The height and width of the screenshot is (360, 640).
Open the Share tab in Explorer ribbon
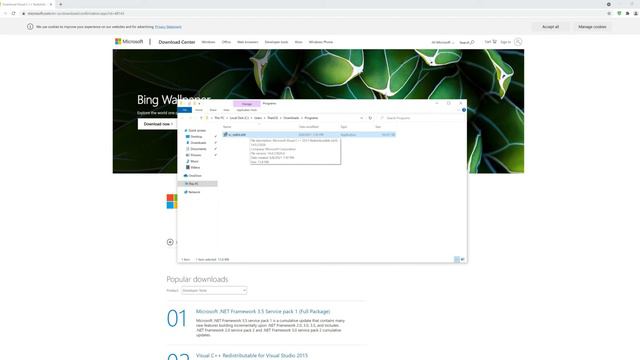213,110
